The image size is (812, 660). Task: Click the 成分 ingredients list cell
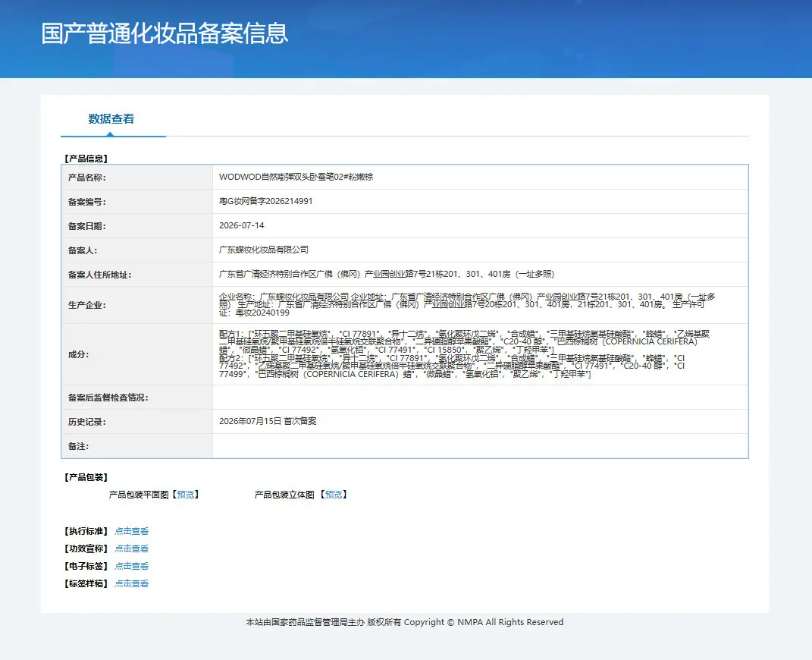pyautogui.click(x=480, y=354)
